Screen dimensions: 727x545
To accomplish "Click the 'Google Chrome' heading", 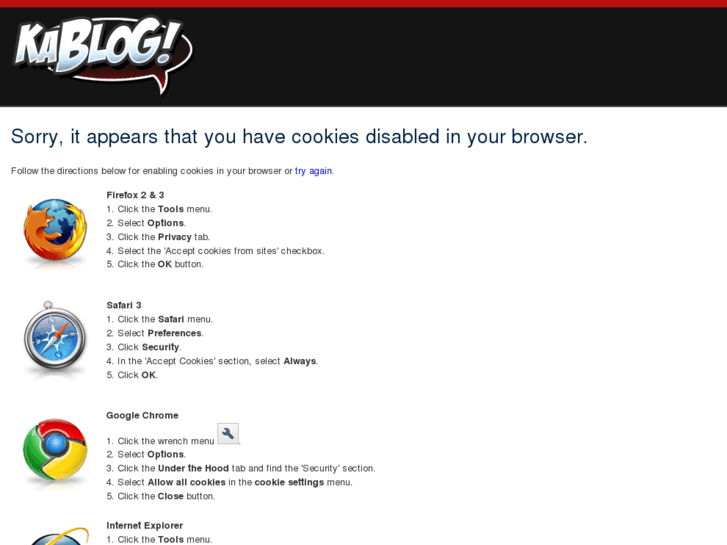I will pyautogui.click(x=142, y=415).
